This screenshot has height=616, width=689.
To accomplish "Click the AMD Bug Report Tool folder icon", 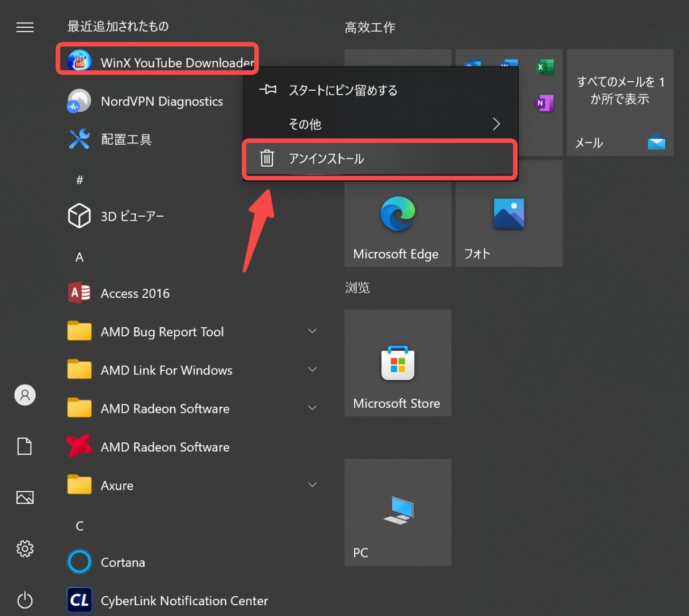I will pos(79,331).
